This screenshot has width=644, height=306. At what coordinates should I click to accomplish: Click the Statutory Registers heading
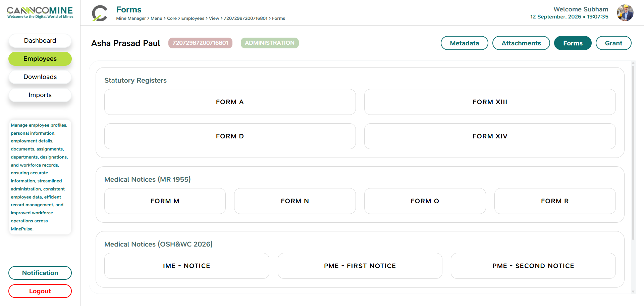[x=135, y=80]
